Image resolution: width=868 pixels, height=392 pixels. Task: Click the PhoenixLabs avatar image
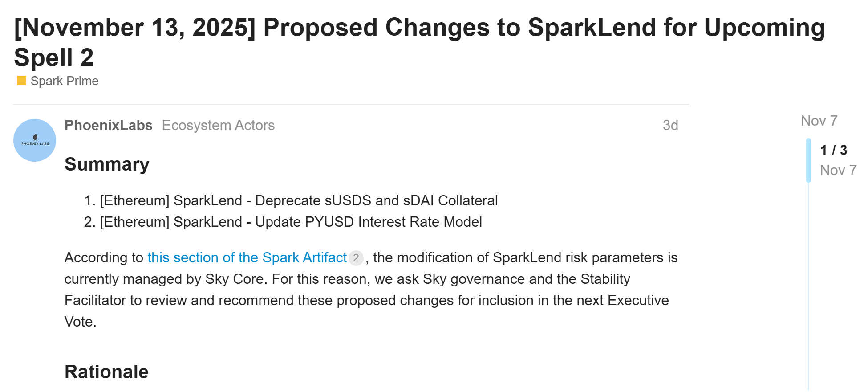click(x=35, y=140)
